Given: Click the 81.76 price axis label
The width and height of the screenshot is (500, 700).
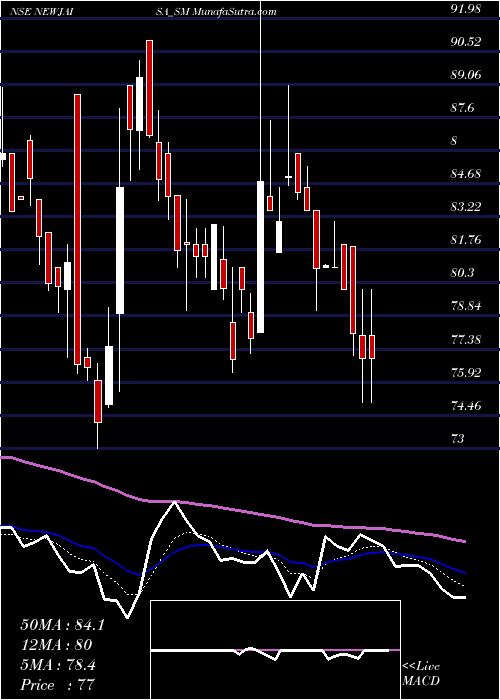Looking at the screenshot, I should (466, 240).
